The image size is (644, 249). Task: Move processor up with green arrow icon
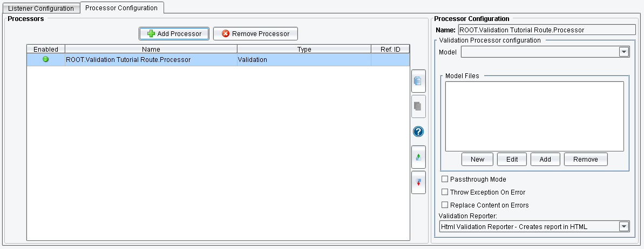click(x=418, y=157)
